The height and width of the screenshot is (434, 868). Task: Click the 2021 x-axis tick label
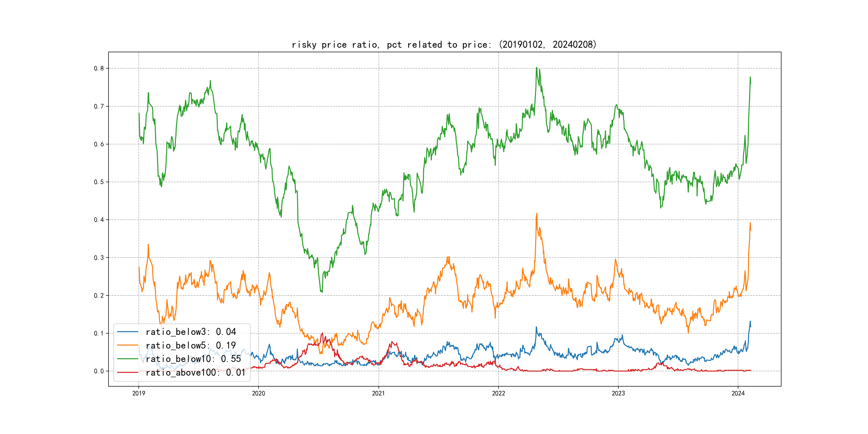pyautogui.click(x=378, y=393)
